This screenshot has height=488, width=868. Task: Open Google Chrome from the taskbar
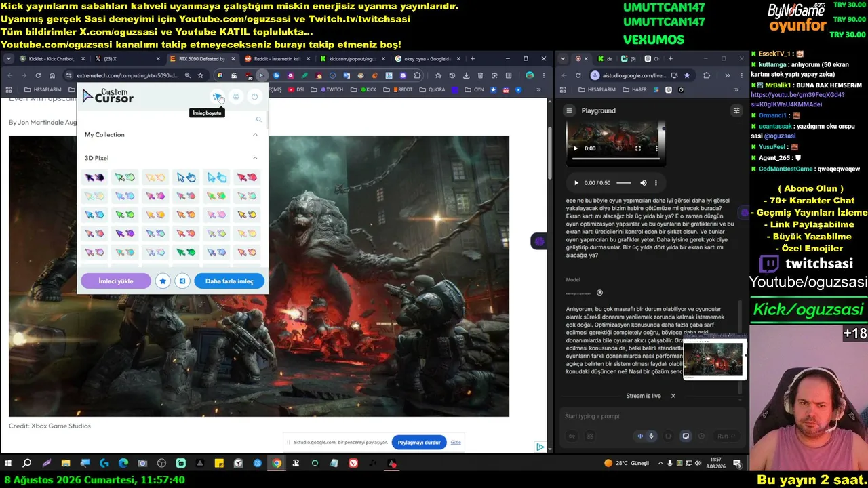pos(277,464)
